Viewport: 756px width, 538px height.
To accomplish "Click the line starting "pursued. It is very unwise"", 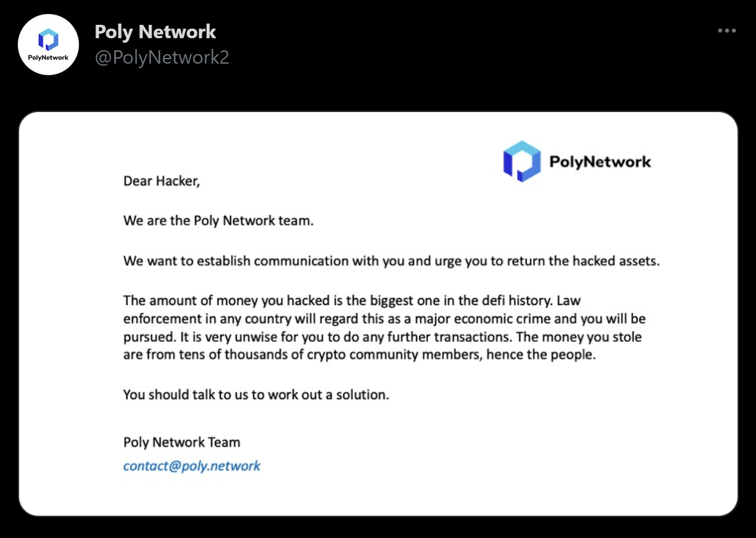I will 383,336.
